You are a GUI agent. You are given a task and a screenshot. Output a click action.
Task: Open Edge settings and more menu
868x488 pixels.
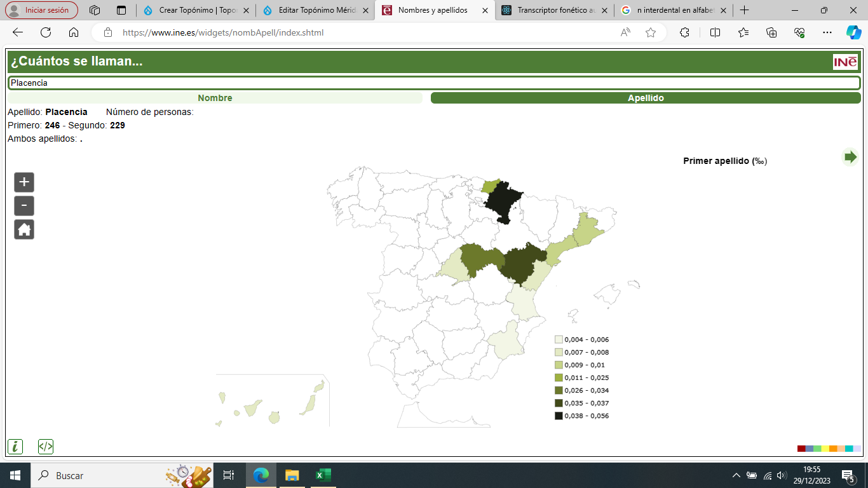point(827,32)
